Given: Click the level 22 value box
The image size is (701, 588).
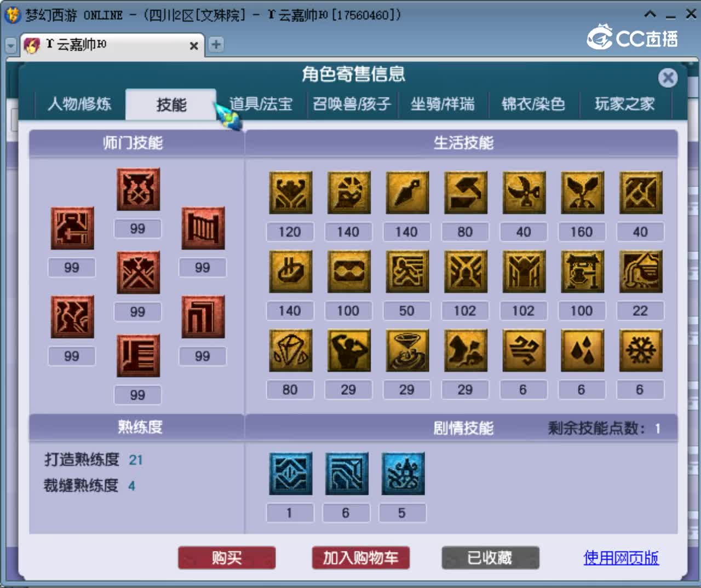Looking at the screenshot, I should click(x=640, y=311).
